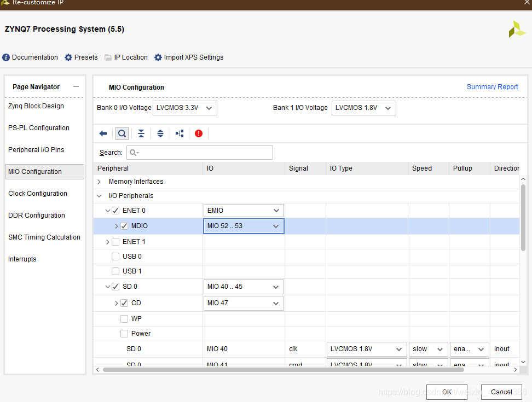Open CD MIO 47 dropdown

[x=244, y=303]
